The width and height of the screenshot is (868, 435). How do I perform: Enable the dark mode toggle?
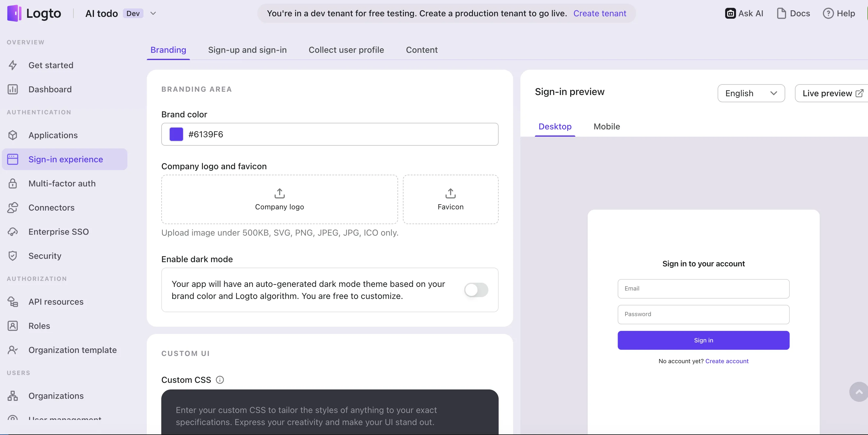click(476, 290)
